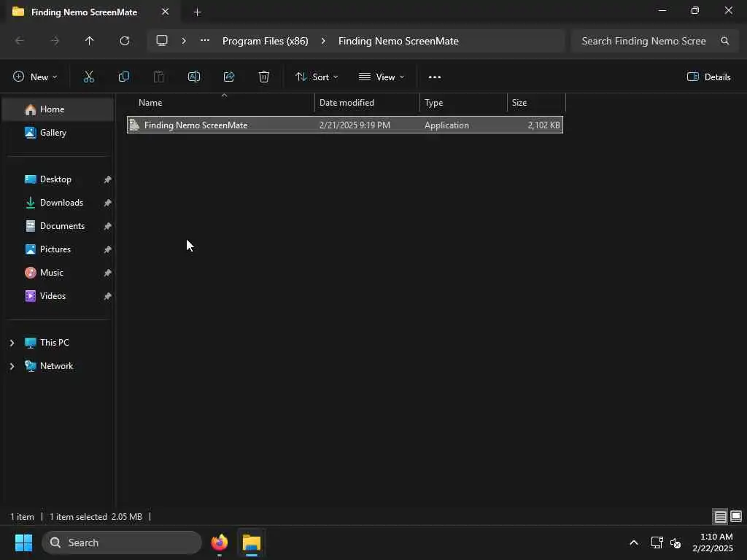
Task: Click the Copy icon in toolbar
Action: [x=124, y=77]
